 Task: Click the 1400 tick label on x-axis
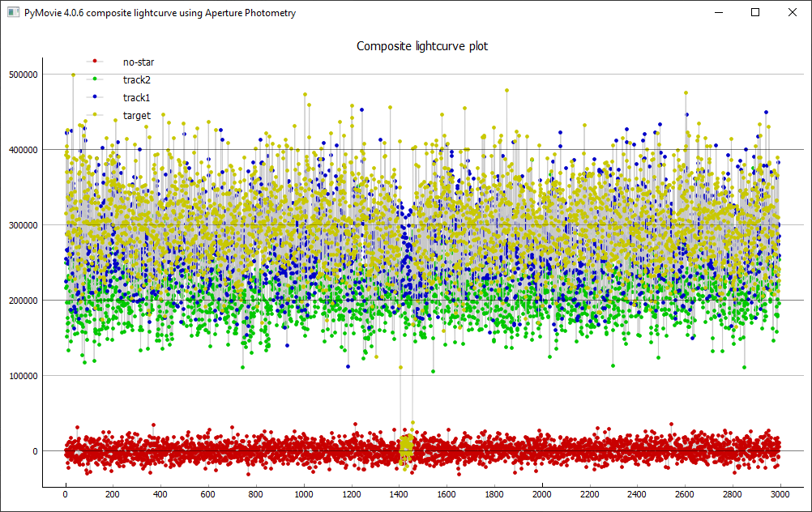click(x=400, y=493)
